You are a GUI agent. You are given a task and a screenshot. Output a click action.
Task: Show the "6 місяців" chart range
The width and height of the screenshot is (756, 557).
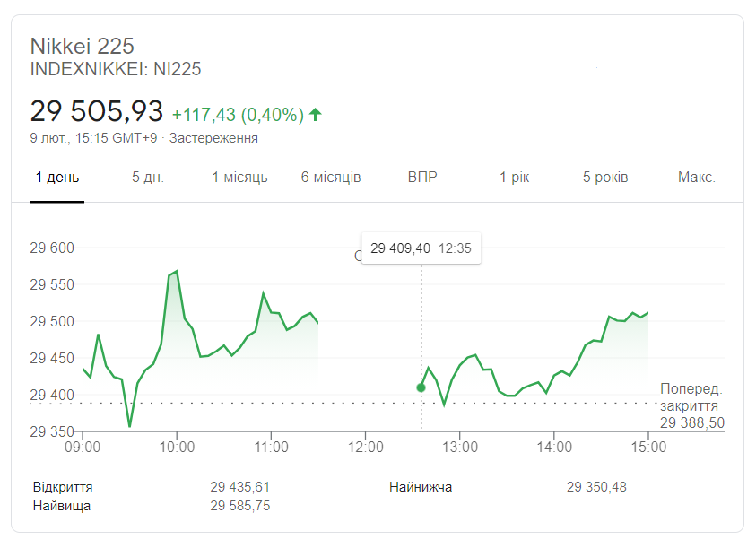pyautogui.click(x=331, y=178)
